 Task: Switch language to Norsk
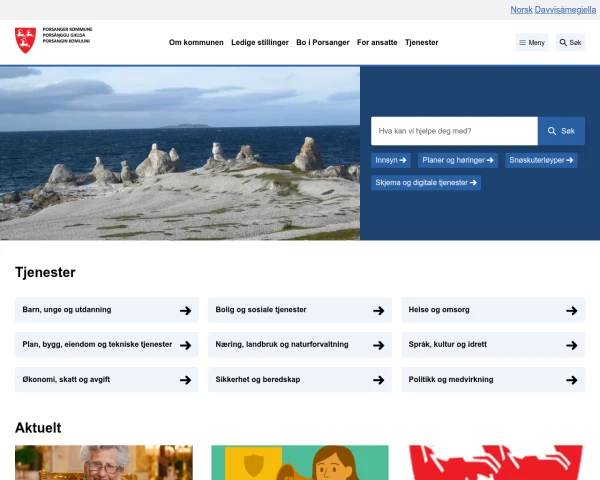point(521,10)
